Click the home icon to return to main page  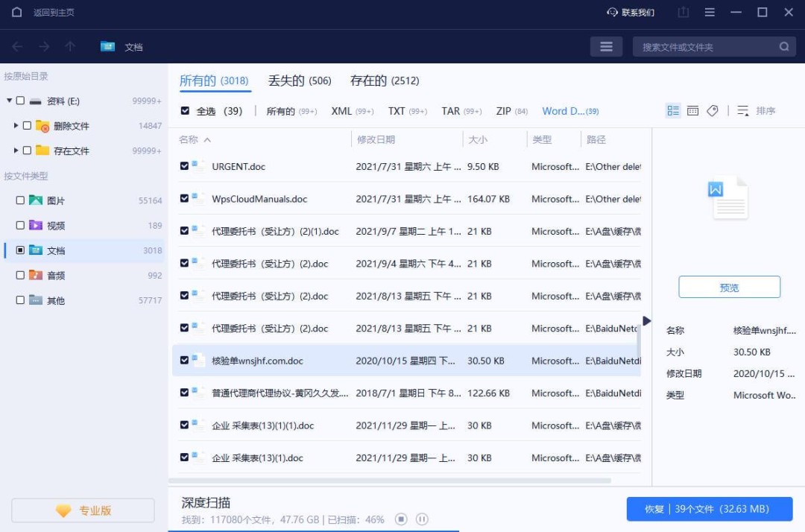pos(17,12)
